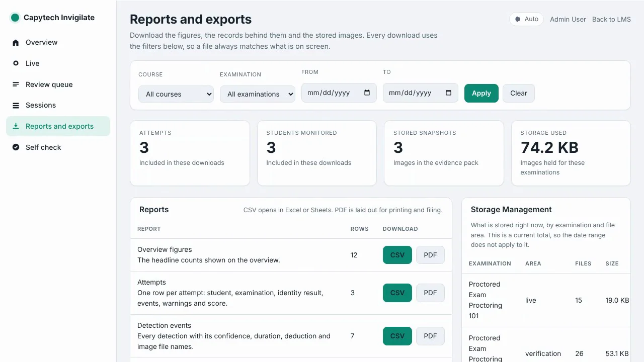The width and height of the screenshot is (644, 362).
Task: Open Overview via its home icon
Action: [16, 43]
